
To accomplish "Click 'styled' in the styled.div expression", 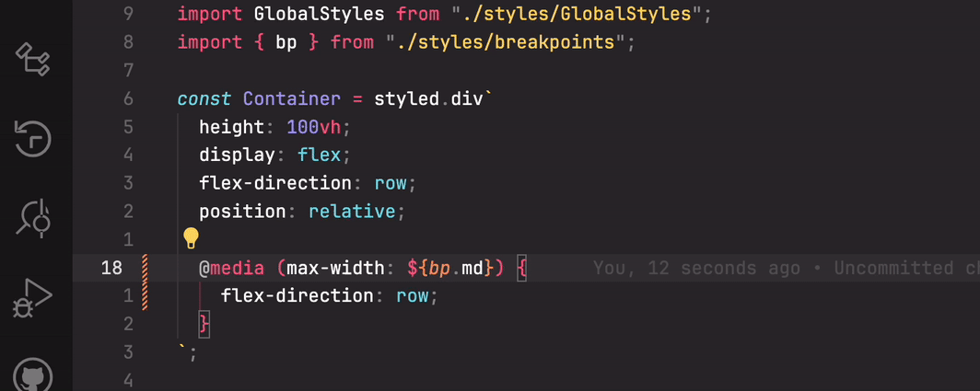I will tap(406, 98).
